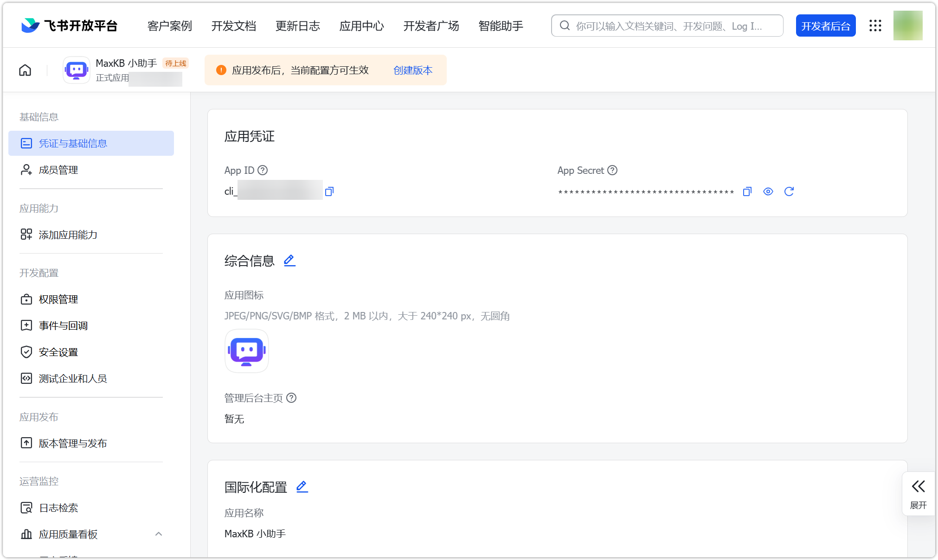Select 版本管理与发布 in the sidebar

pos(73,443)
